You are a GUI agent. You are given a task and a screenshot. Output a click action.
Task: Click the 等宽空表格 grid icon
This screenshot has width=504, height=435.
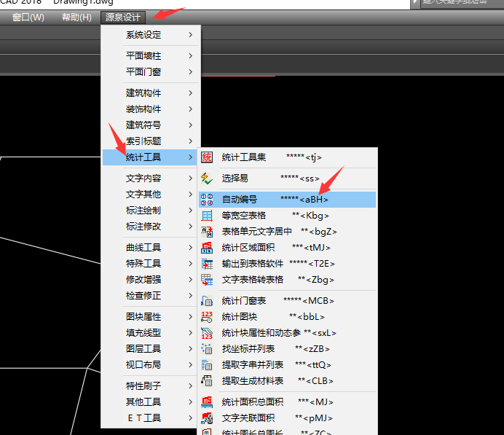(207, 216)
